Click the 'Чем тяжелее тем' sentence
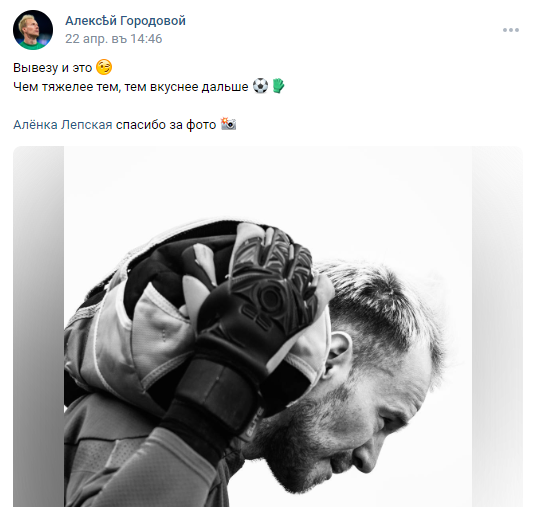Image resolution: width=535 pixels, height=507 pixels. pos(131,87)
